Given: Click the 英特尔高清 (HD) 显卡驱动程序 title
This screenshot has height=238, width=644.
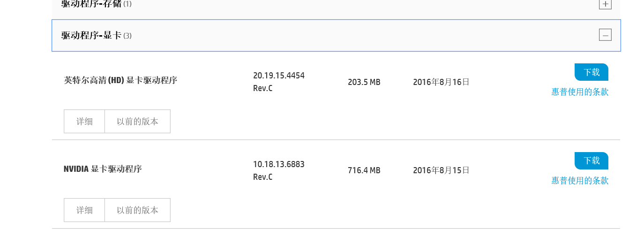Looking at the screenshot, I should pyautogui.click(x=120, y=80).
